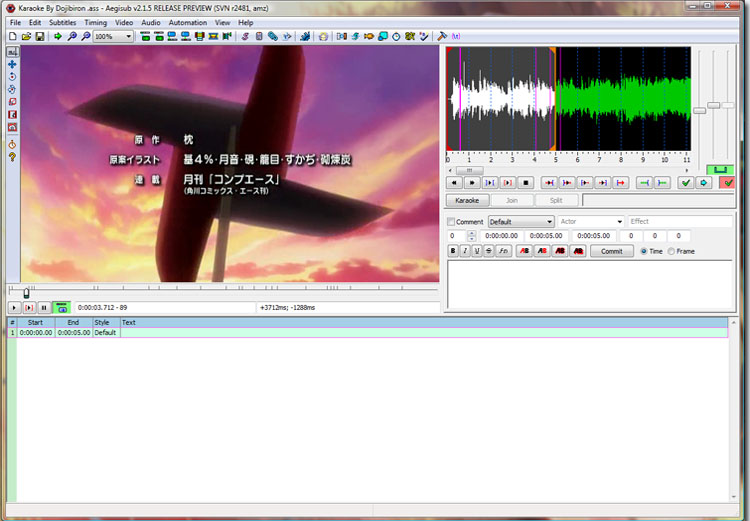The width and height of the screenshot is (750, 521).
Task: Open the Timing menu
Action: (96, 22)
